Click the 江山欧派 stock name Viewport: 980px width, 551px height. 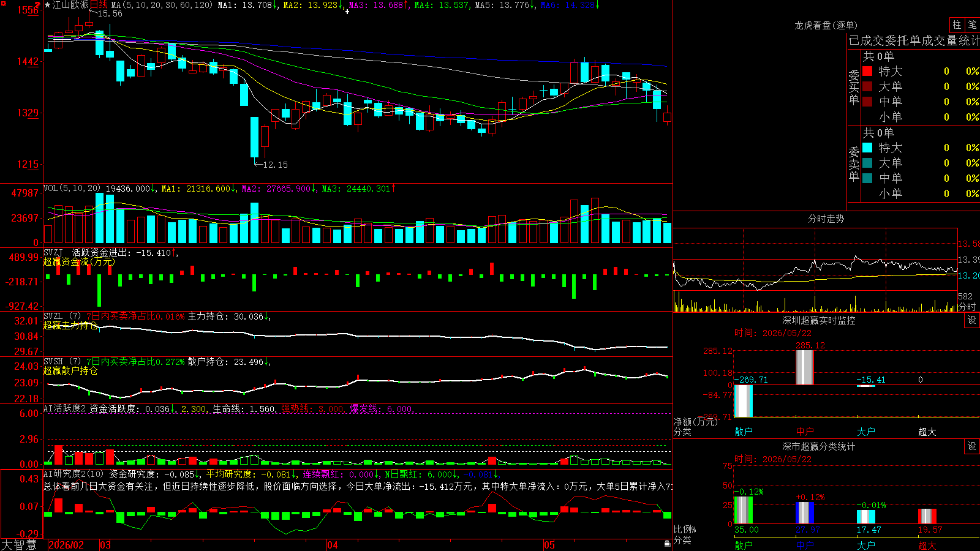[x=70, y=5]
